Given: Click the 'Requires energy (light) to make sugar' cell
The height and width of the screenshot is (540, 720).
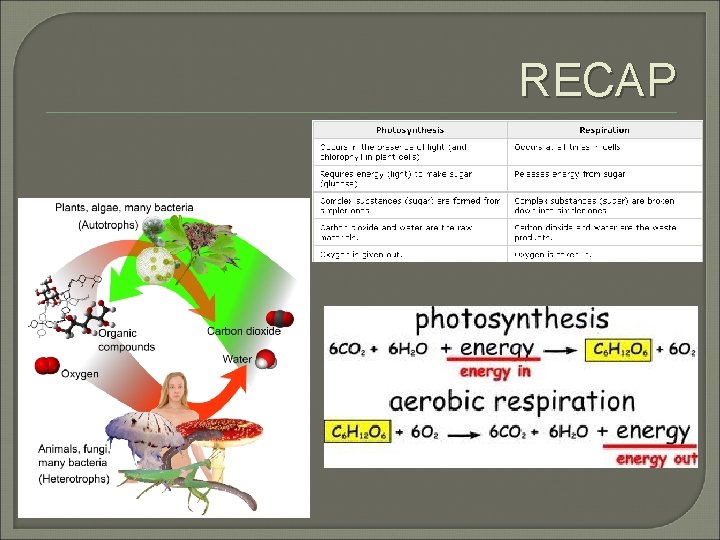Looking at the screenshot, I should point(410,179).
